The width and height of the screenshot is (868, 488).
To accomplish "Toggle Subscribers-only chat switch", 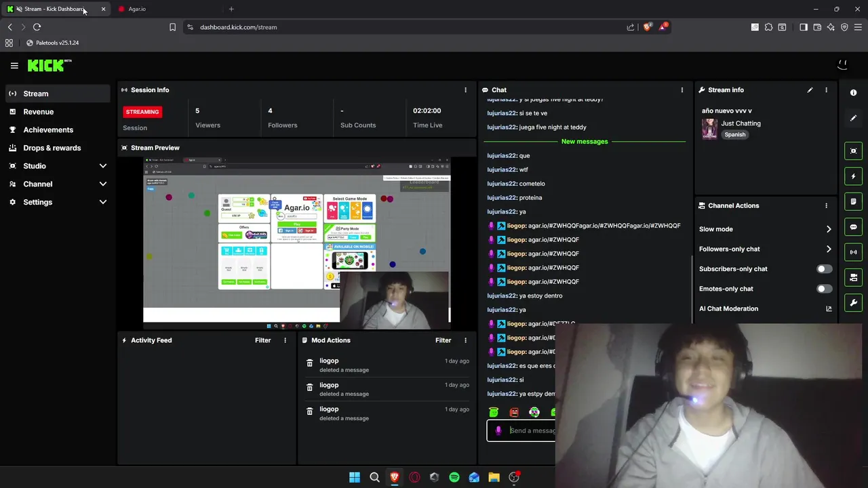I will click(824, 269).
